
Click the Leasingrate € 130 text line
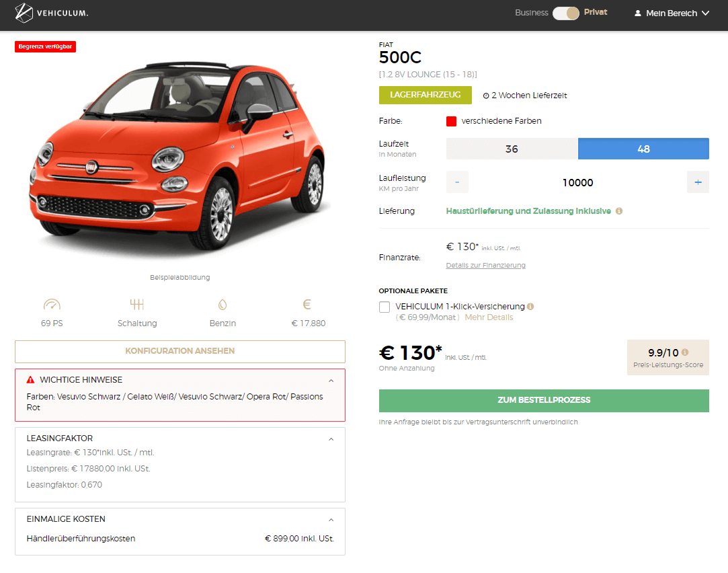[x=91, y=452]
